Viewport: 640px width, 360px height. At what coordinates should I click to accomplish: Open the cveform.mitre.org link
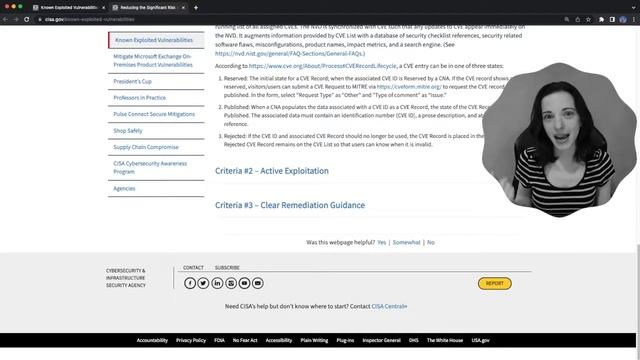click(409, 87)
